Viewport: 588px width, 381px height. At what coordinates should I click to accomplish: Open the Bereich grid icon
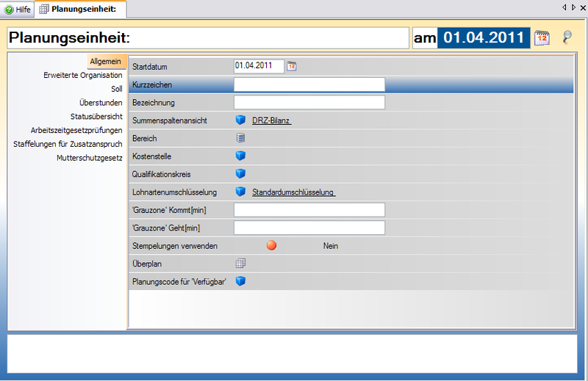click(x=240, y=138)
